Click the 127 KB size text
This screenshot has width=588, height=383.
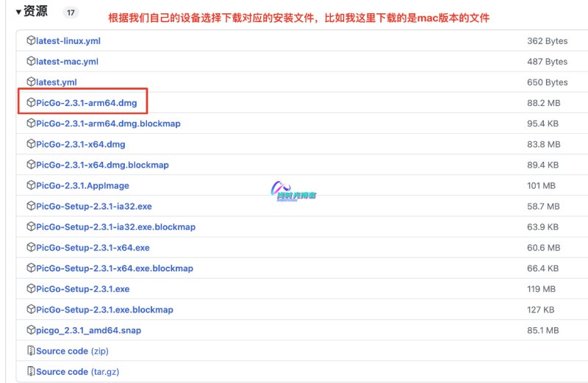(x=540, y=309)
